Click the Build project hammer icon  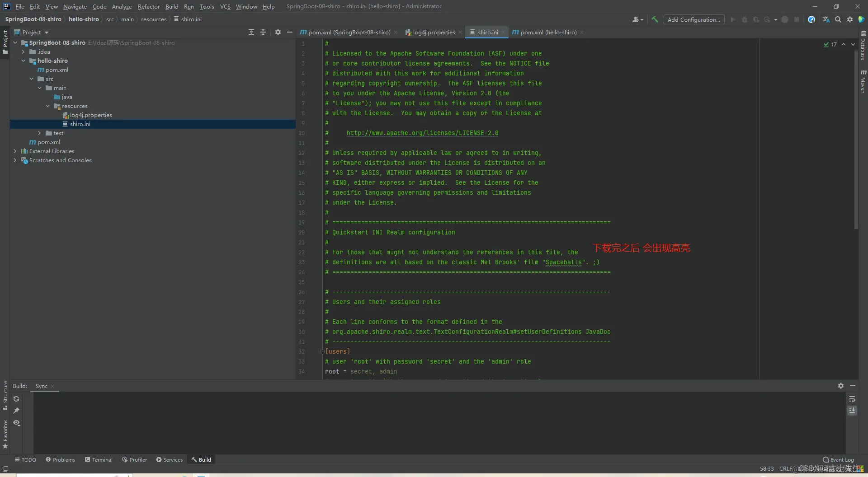655,19
